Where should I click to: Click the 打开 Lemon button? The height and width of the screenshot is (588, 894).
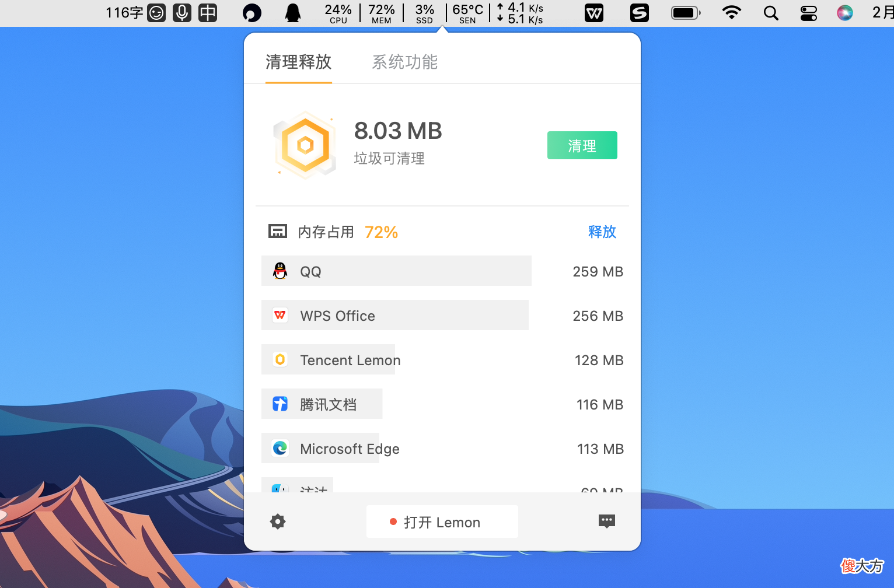tap(442, 521)
